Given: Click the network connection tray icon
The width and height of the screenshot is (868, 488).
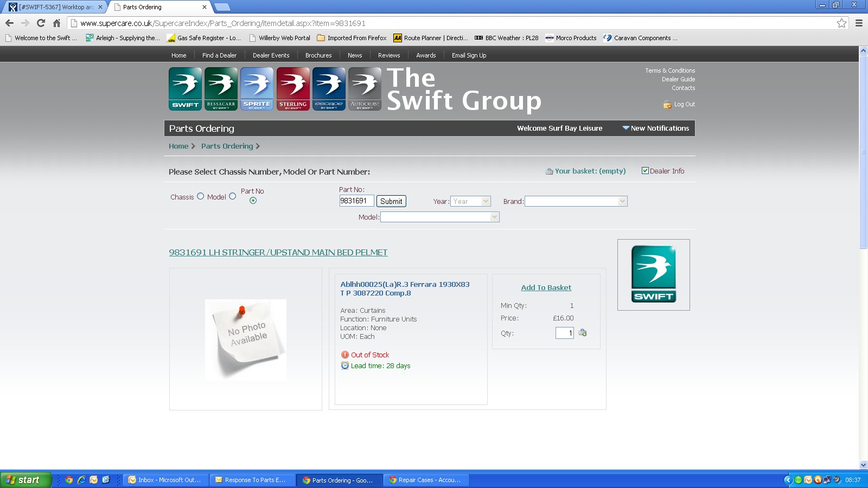Looking at the screenshot, I should pos(827,480).
